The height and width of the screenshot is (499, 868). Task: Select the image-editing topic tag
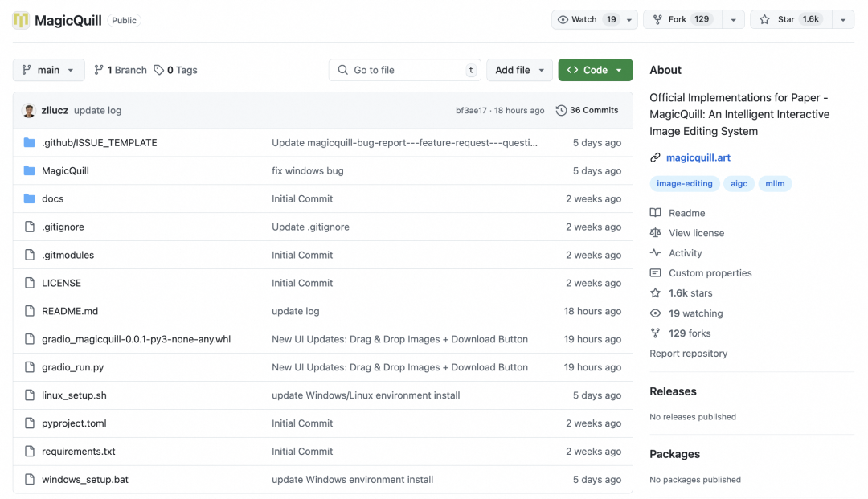pyautogui.click(x=684, y=184)
